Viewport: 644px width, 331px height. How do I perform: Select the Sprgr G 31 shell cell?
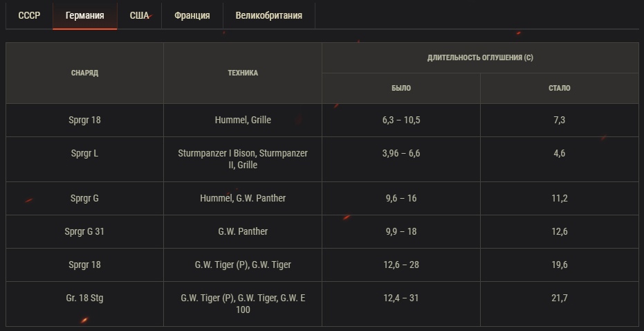click(x=84, y=231)
